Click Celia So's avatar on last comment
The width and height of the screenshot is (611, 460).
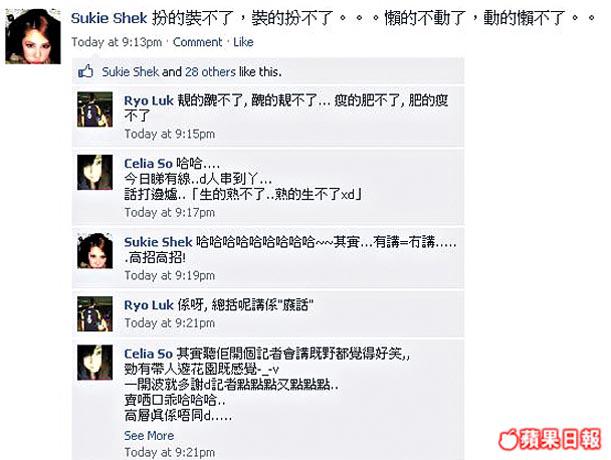tap(95, 363)
